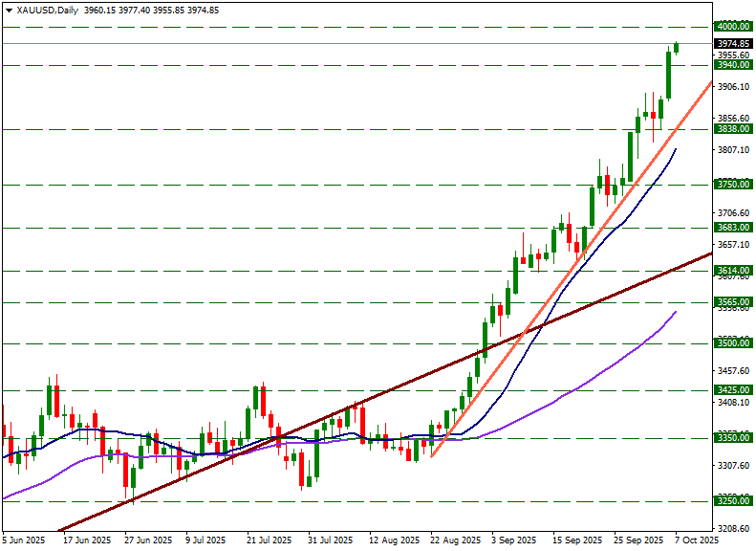Click the 3838.00 horizontal level label
This screenshot has height=551, width=756.
(x=732, y=129)
